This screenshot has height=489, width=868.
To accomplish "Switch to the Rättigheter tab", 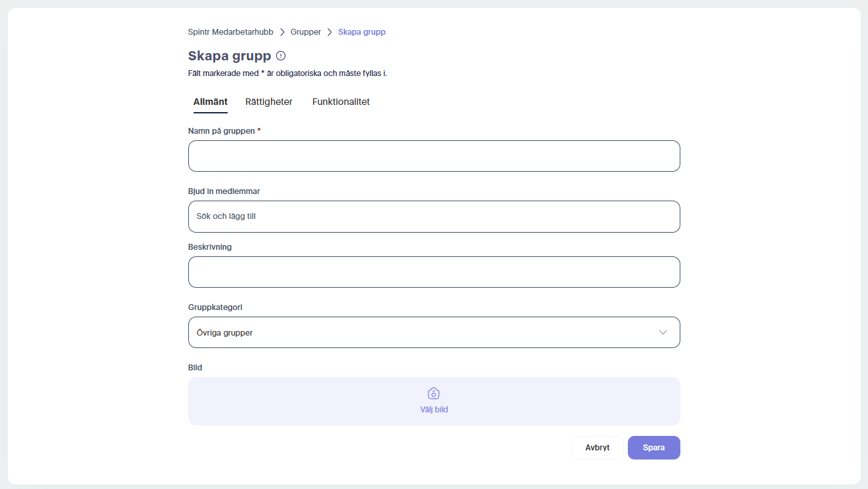I will point(269,102).
